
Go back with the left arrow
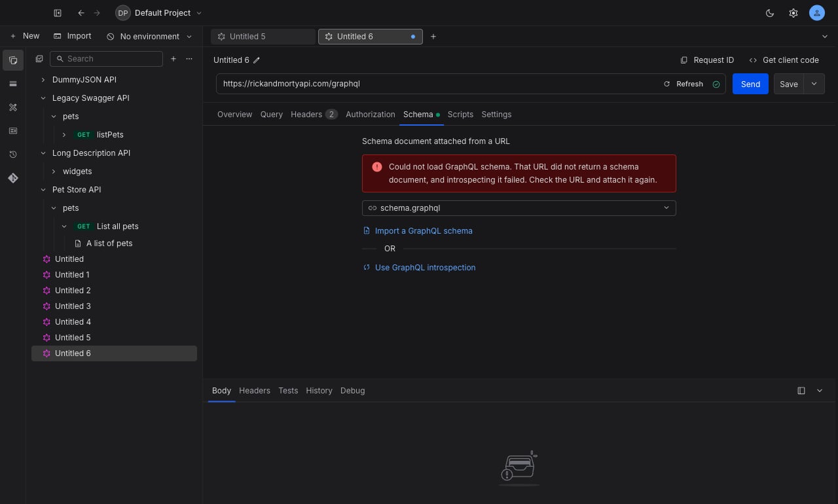81,13
